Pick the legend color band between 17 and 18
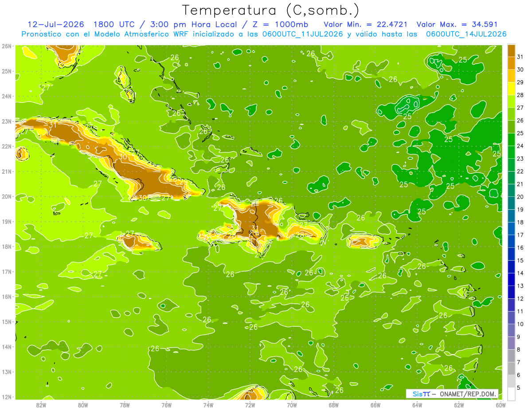532x411 pixels. 511,228
